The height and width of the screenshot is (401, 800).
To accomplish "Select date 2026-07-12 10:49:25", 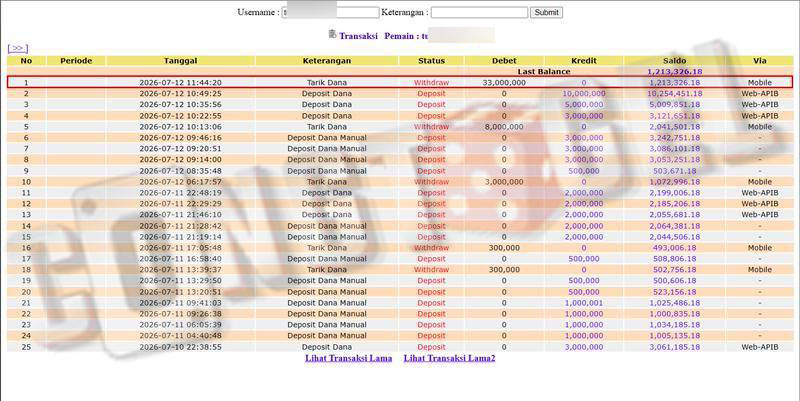I will coord(181,94).
